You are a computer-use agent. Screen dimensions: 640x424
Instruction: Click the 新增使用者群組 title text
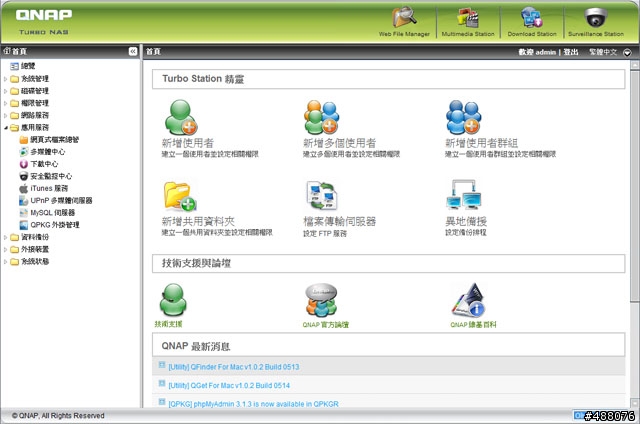pos(481,143)
